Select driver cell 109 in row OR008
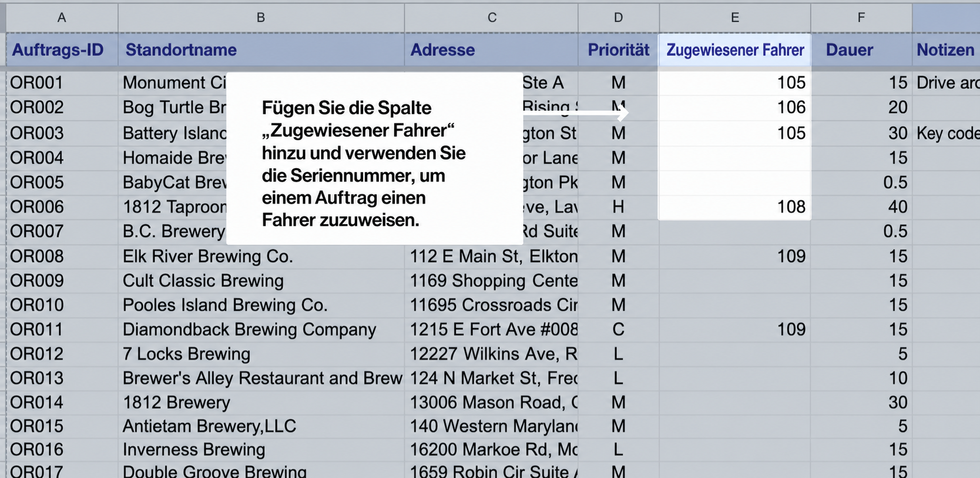Screen dimensions: 980x478 [x=735, y=256]
